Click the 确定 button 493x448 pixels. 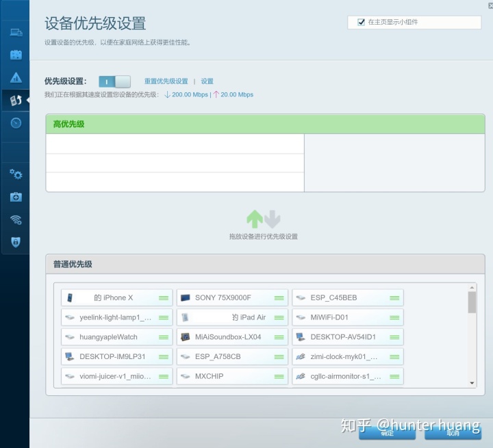tap(388, 433)
